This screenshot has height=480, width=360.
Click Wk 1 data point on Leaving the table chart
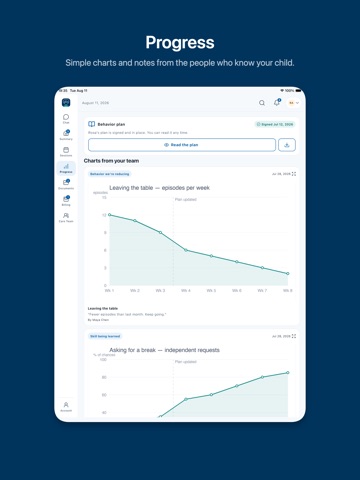tap(110, 215)
